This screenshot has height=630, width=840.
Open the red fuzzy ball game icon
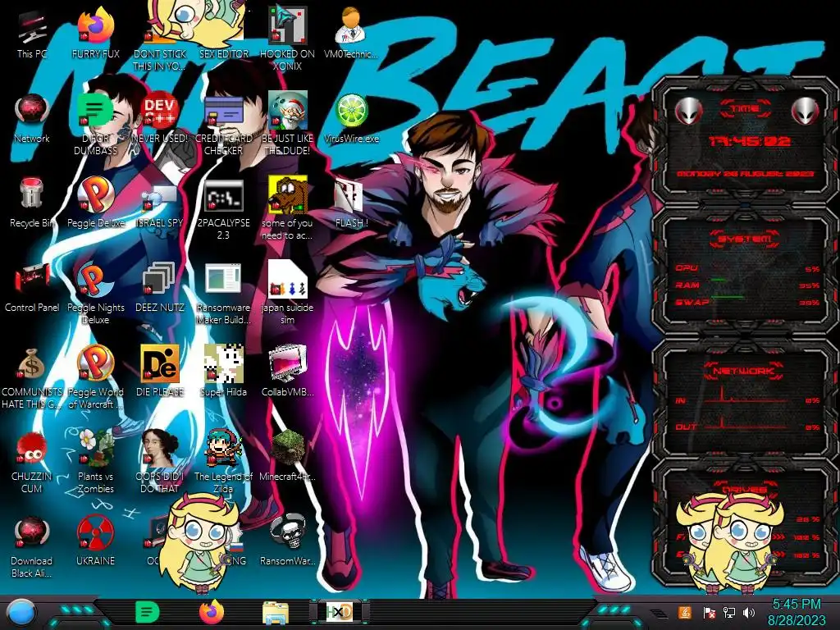(x=32, y=462)
